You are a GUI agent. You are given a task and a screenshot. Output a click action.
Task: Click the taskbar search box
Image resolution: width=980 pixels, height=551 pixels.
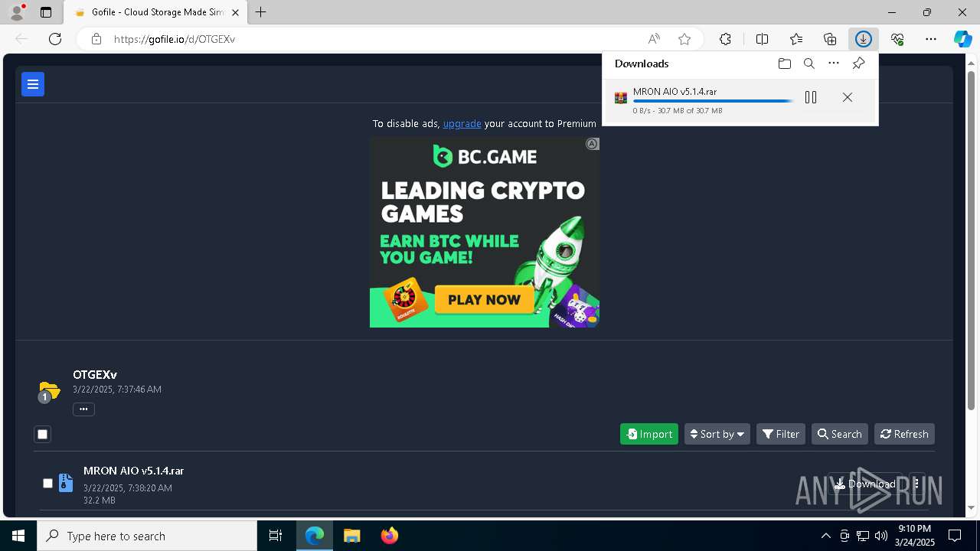tap(147, 536)
